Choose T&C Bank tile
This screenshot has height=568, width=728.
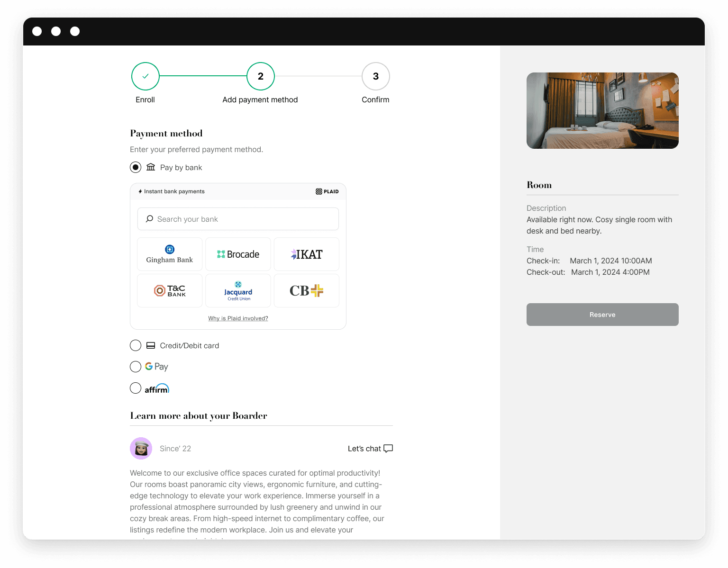[170, 291]
